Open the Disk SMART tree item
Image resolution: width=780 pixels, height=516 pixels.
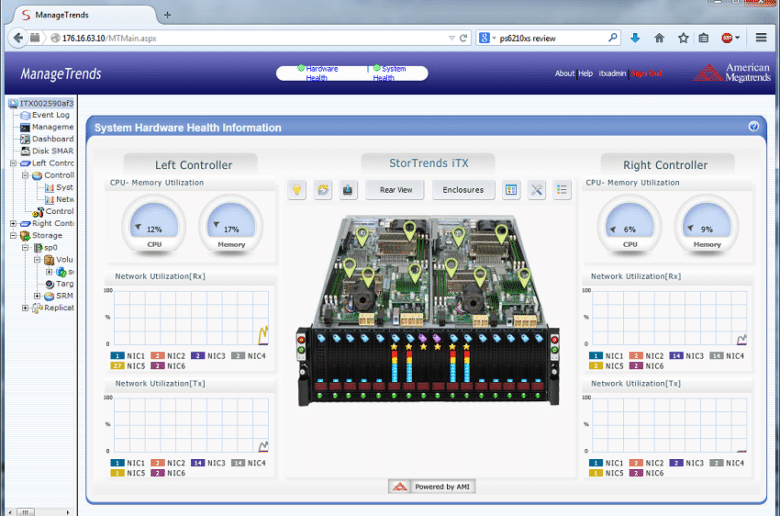[x=53, y=151]
